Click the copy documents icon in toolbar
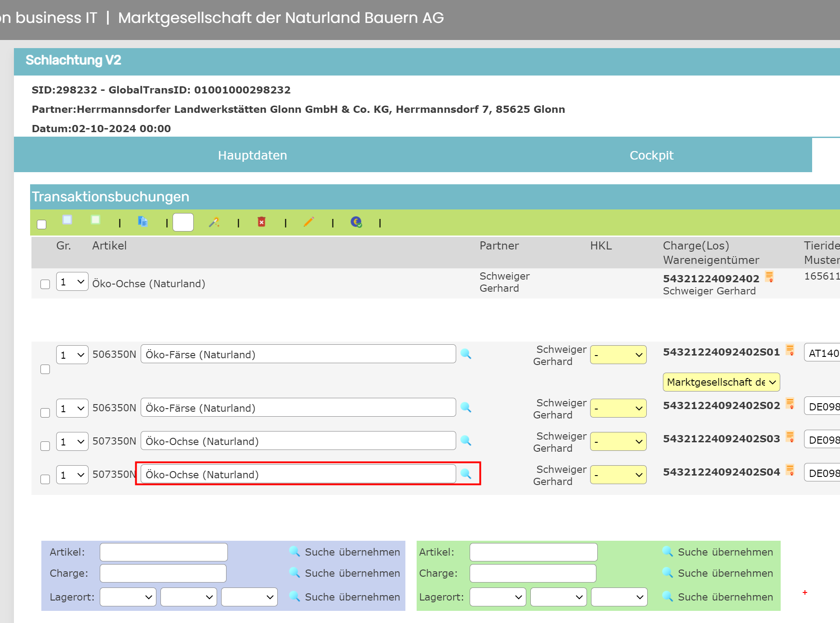Image resolution: width=840 pixels, height=623 pixels. click(x=142, y=222)
